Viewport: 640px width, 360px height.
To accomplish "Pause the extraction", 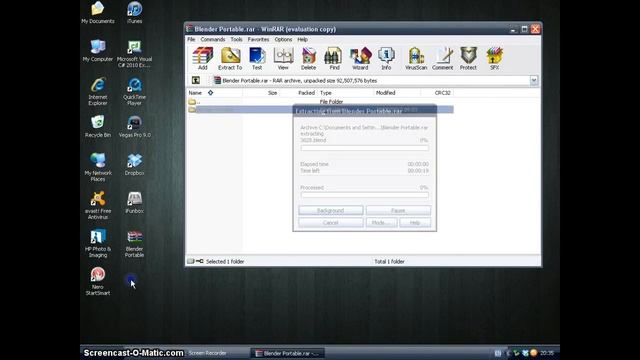I will [398, 211].
